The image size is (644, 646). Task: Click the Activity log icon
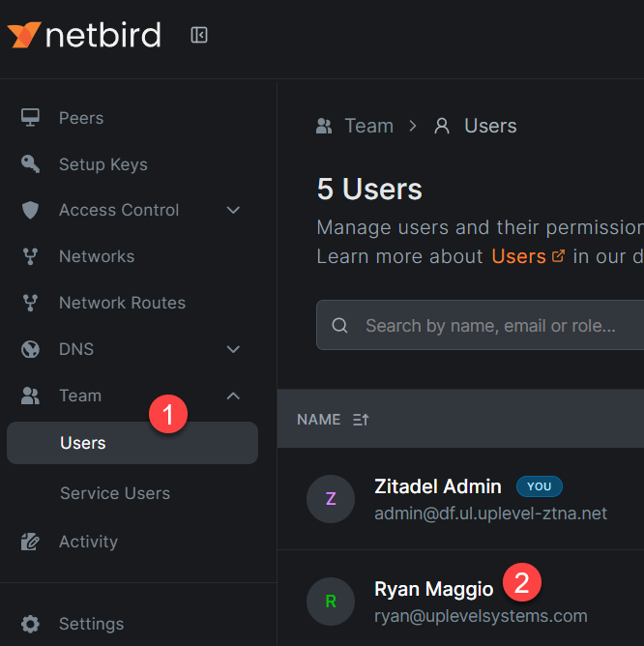coord(31,542)
